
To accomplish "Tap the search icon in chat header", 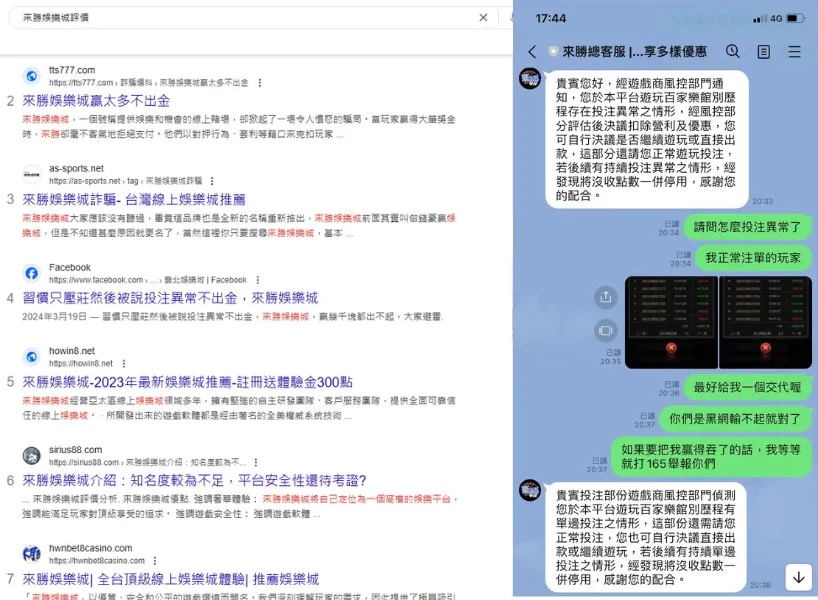I will [x=732, y=51].
